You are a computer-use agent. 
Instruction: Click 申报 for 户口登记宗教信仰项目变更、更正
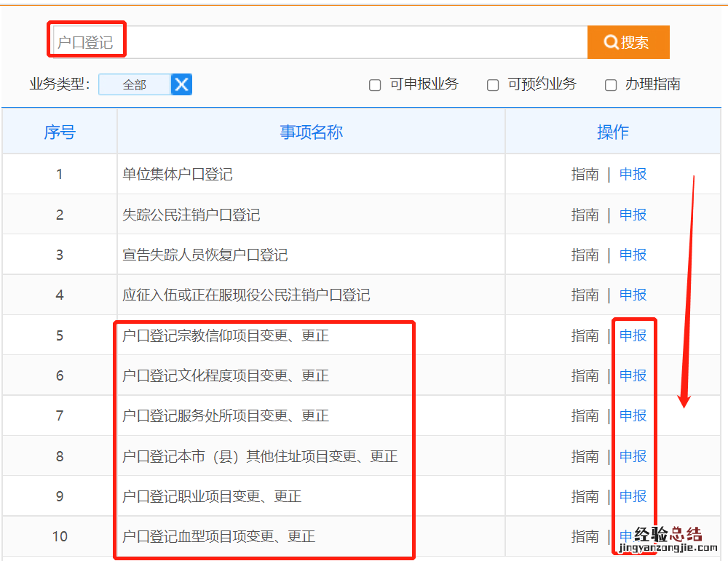pos(633,335)
